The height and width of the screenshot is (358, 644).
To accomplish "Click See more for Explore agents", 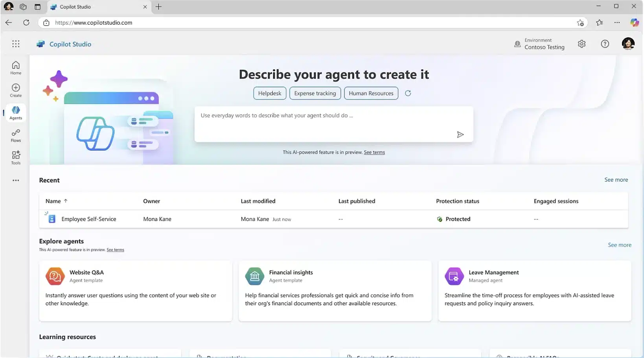I will [620, 245].
